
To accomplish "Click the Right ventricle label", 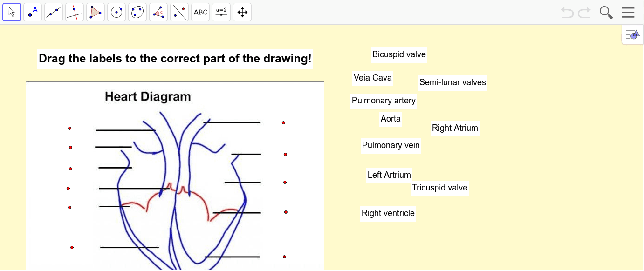I will (x=388, y=213).
